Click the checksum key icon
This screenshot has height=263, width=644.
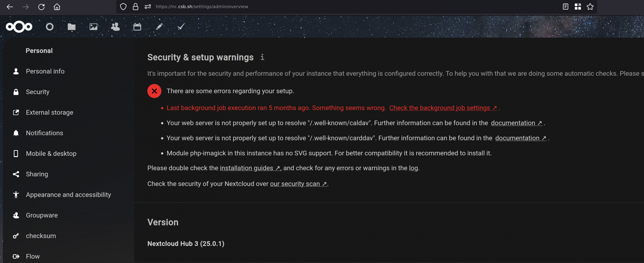[16, 236]
